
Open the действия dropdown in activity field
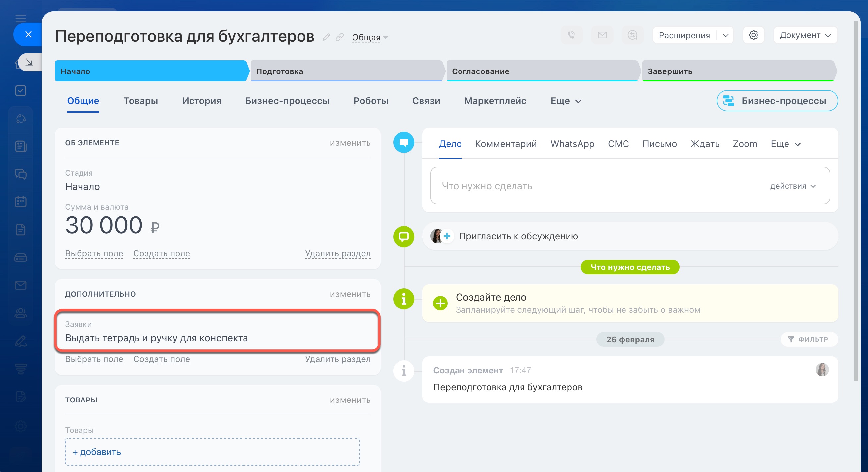pyautogui.click(x=792, y=186)
